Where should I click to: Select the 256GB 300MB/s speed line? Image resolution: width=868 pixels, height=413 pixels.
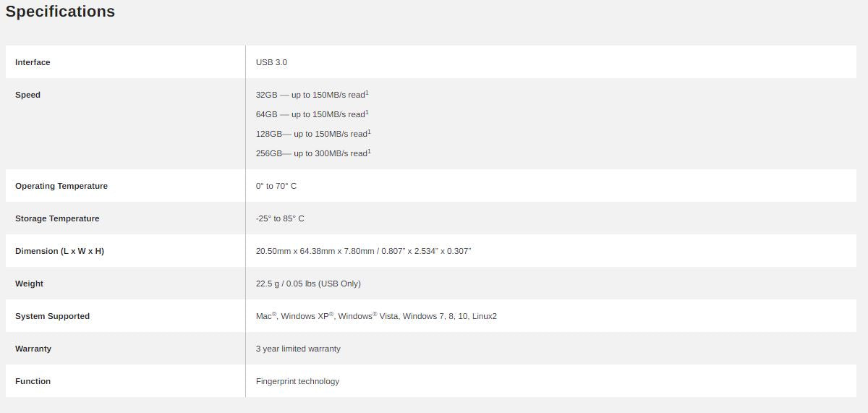click(312, 153)
